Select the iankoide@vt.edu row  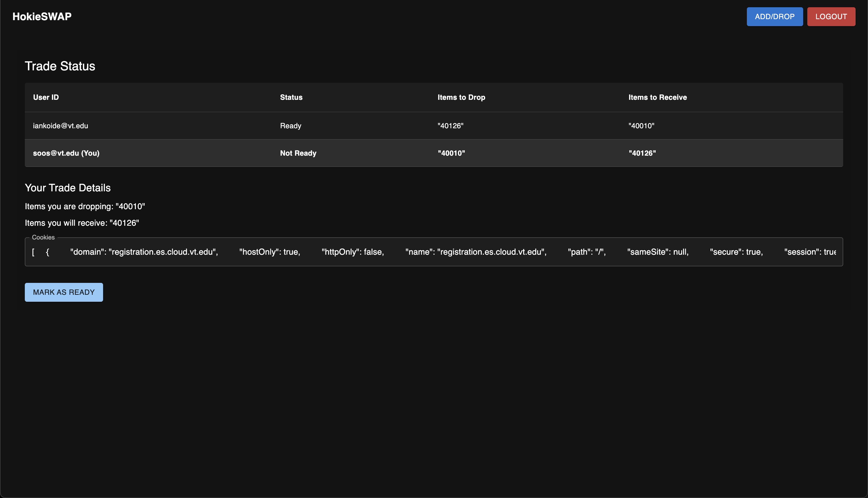pos(60,126)
